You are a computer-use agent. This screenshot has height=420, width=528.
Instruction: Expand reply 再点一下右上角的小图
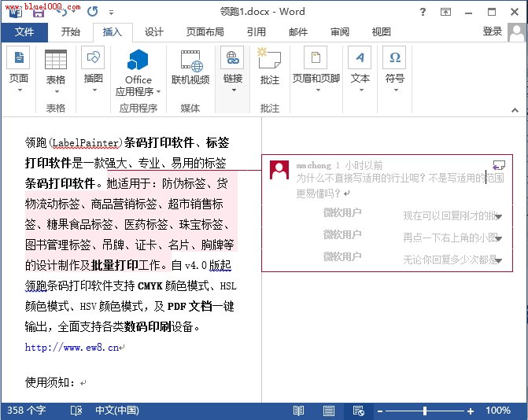click(499, 238)
